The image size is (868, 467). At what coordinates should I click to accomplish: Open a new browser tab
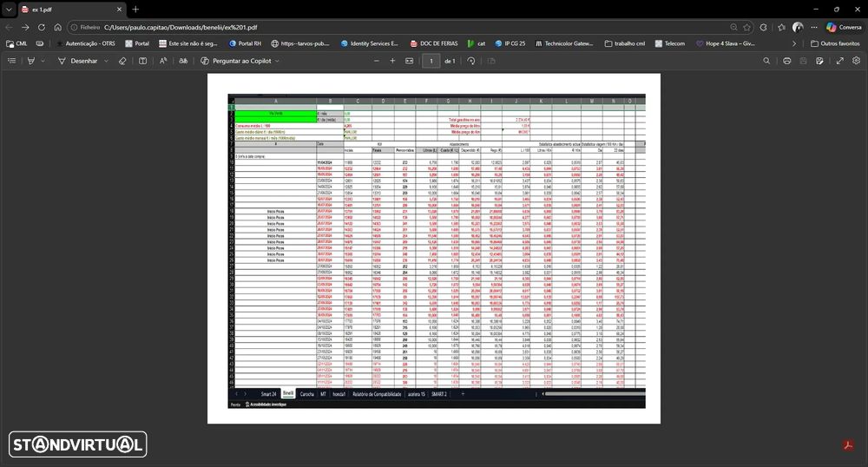coord(135,10)
